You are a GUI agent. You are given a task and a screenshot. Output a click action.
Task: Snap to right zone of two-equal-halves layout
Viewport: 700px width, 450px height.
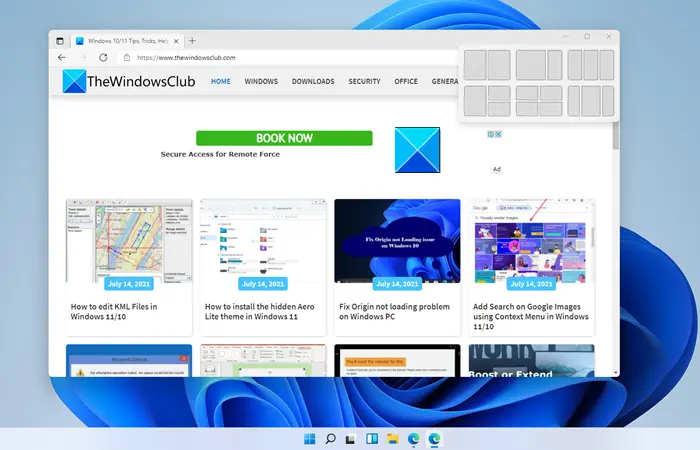click(499, 65)
